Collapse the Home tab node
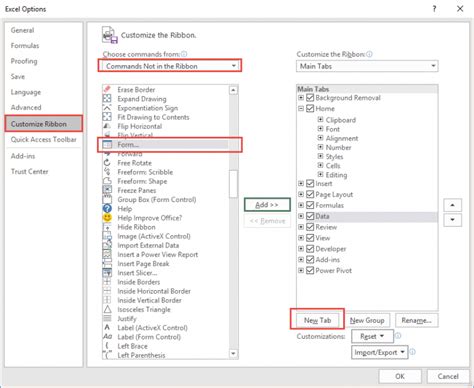This screenshot has height=388, width=474. 301,108
